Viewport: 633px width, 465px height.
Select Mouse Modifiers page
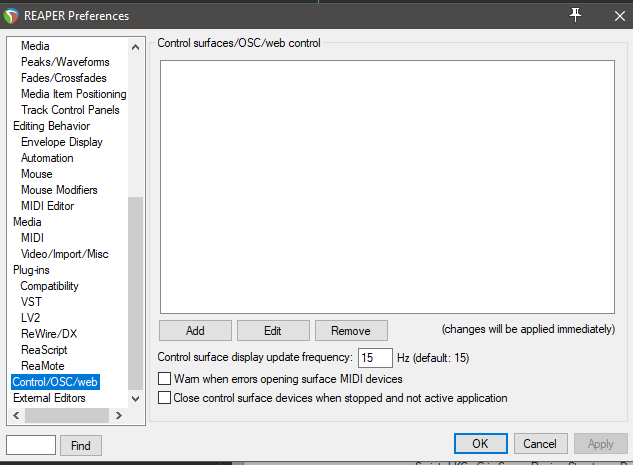tap(59, 190)
